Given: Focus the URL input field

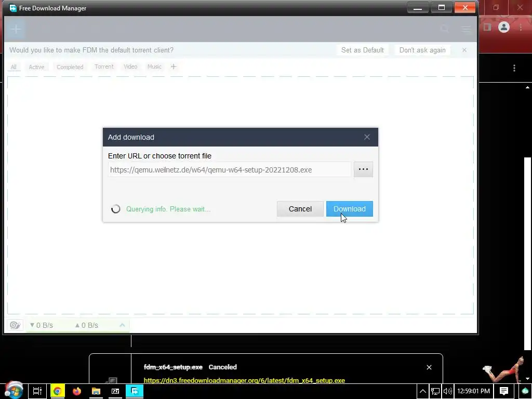Looking at the screenshot, I should pos(229,170).
